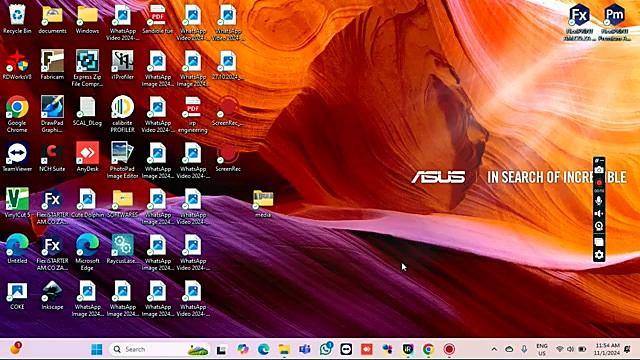Open the clock showing 11:54 AM
The image size is (640, 360).
coord(607,349)
